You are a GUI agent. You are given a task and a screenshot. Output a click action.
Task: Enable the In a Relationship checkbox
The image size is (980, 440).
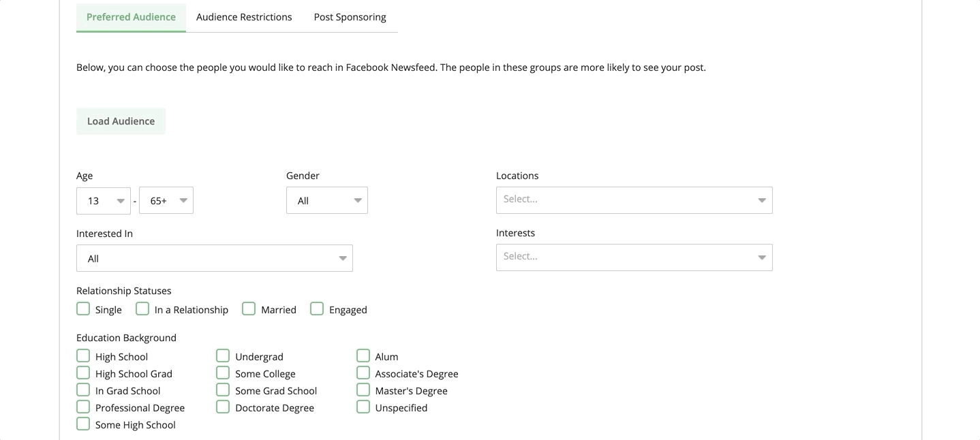click(x=142, y=309)
